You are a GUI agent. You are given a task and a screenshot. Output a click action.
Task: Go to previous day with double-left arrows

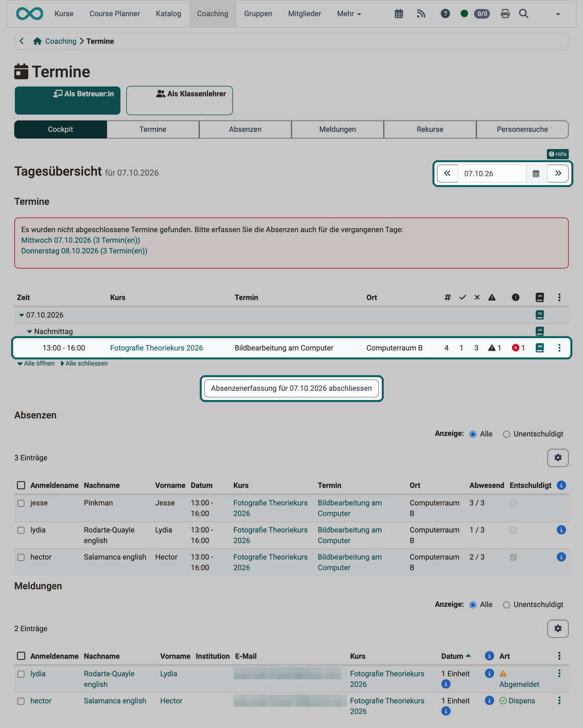447,173
